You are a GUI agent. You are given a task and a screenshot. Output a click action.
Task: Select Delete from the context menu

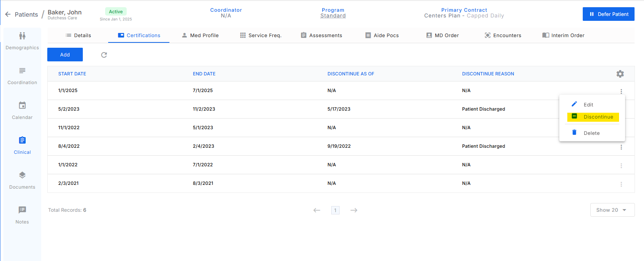(592, 133)
